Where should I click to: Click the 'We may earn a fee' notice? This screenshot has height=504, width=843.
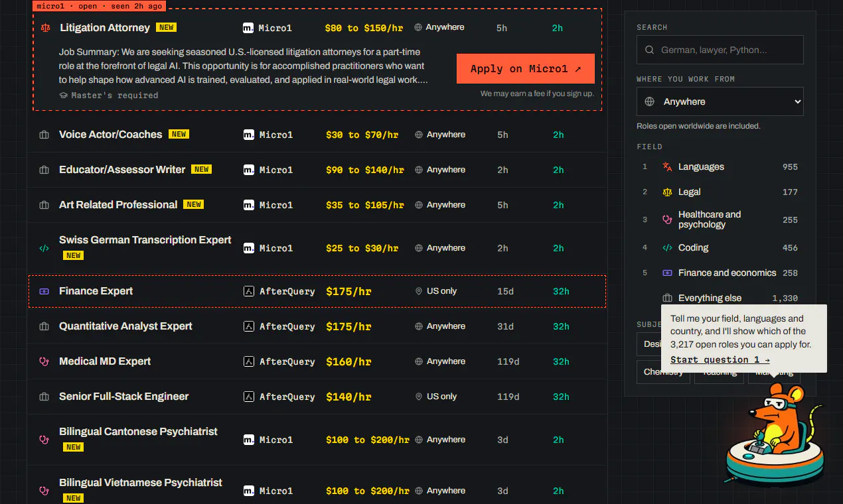pyautogui.click(x=537, y=94)
